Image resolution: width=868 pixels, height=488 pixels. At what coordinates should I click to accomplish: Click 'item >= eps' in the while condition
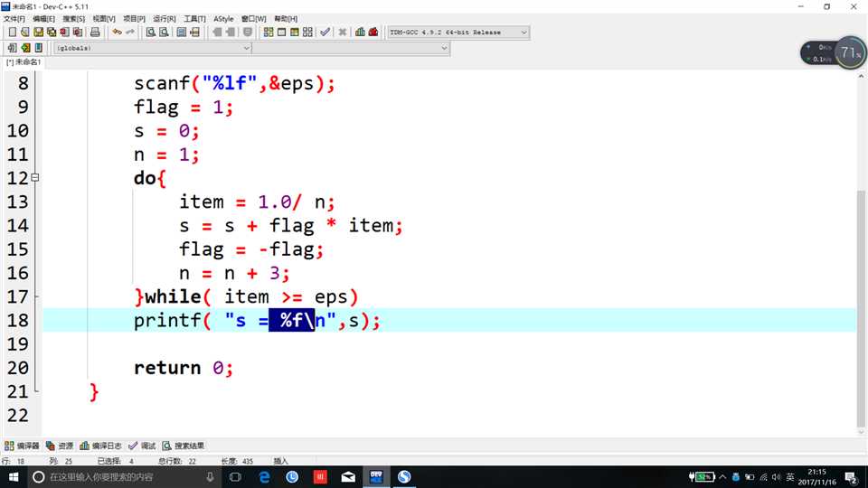(285, 297)
